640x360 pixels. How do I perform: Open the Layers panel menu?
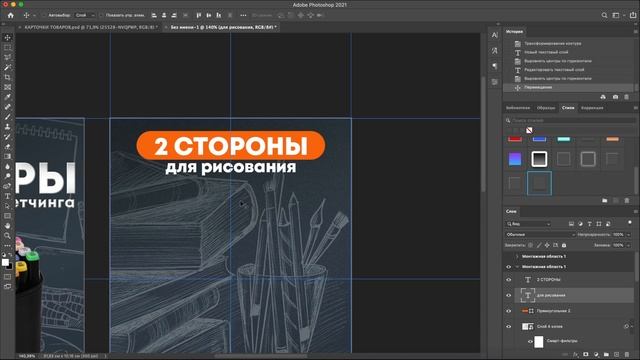click(x=635, y=211)
